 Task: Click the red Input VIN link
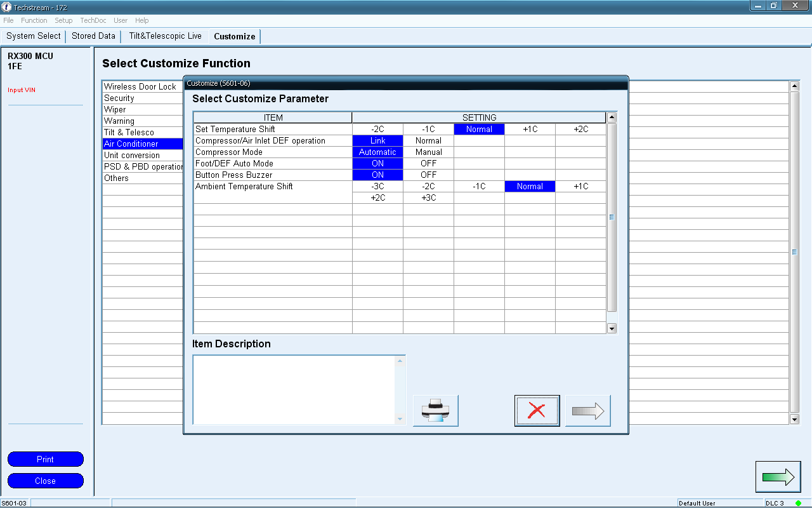pos(22,90)
